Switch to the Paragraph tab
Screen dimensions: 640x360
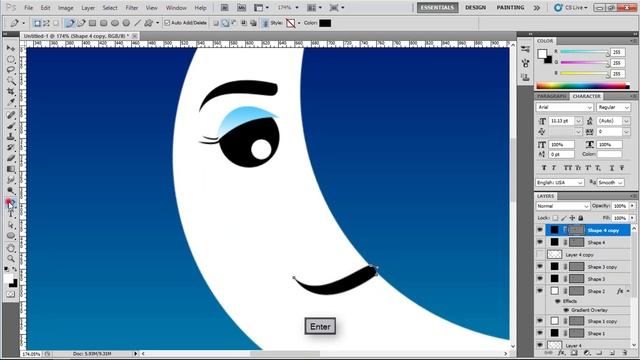[551, 96]
